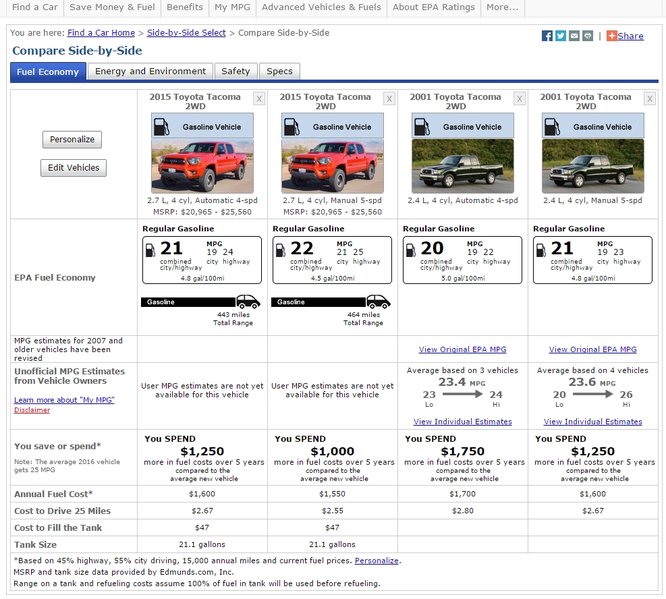
Task: Open About EPA Ratings menu
Action: (x=434, y=7)
